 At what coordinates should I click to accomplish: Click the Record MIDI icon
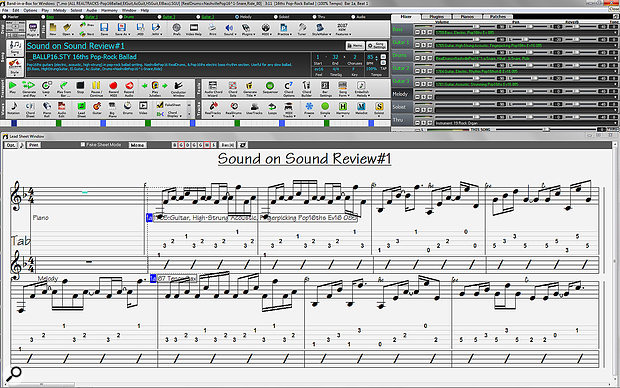[x=113, y=87]
